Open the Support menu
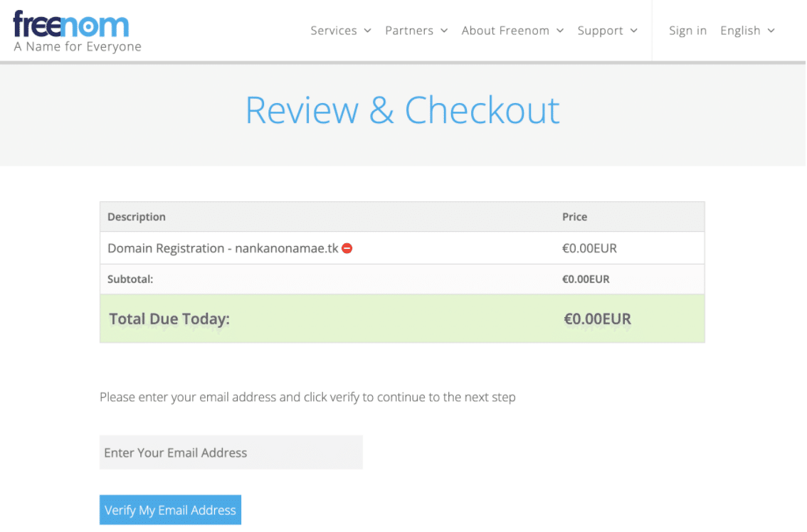This screenshot has width=807, height=532. [608, 31]
